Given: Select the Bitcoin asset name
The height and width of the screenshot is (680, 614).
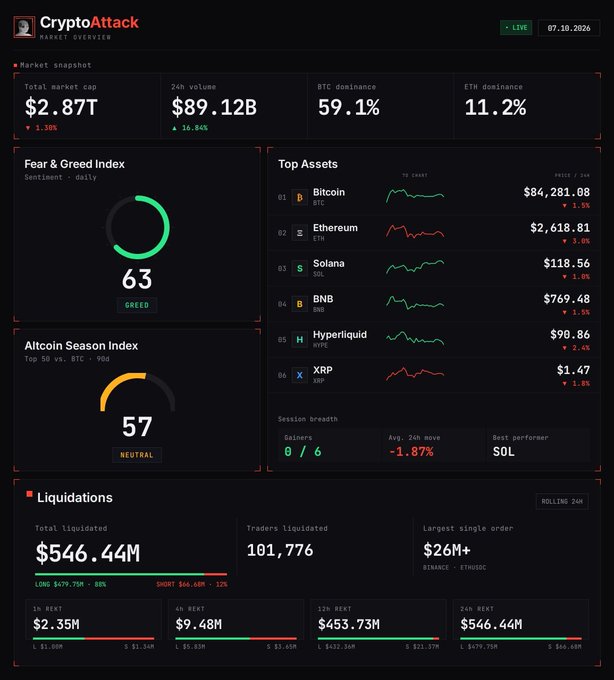Looking at the screenshot, I should pyautogui.click(x=329, y=192).
